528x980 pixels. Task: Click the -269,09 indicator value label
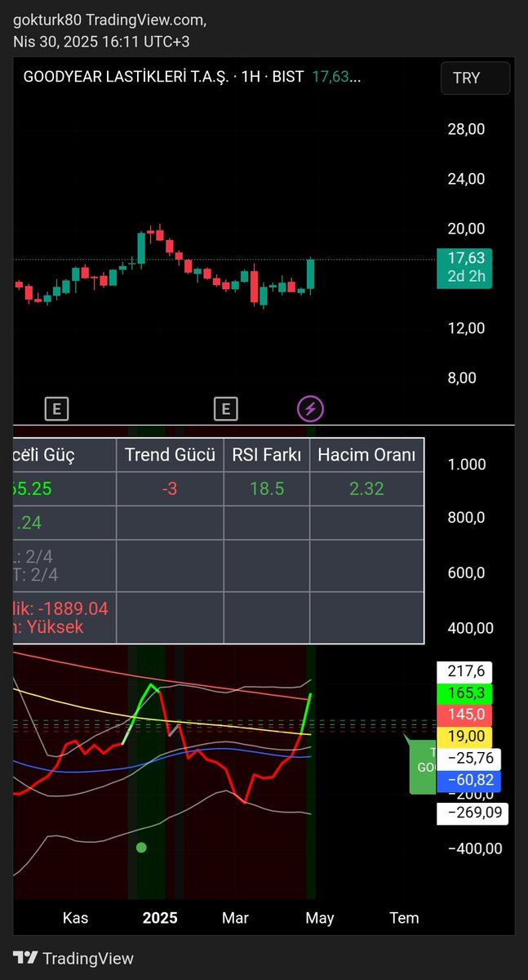(x=473, y=813)
